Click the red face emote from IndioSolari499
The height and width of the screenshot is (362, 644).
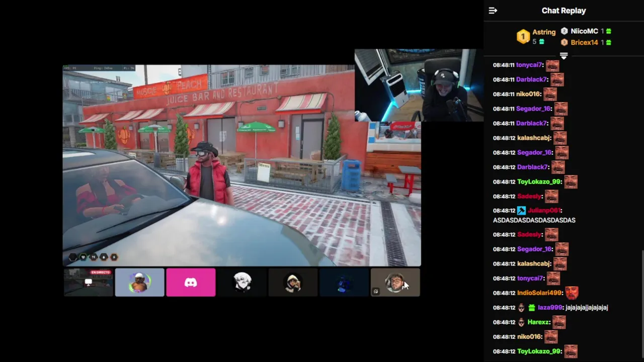(572, 293)
